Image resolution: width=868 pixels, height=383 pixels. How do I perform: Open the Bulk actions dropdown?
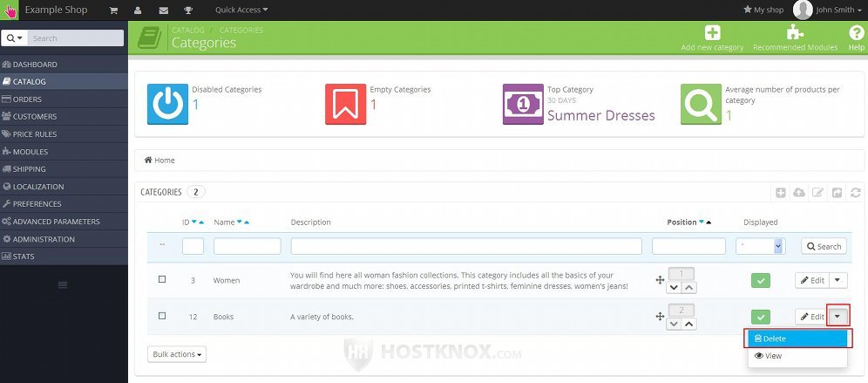177,354
